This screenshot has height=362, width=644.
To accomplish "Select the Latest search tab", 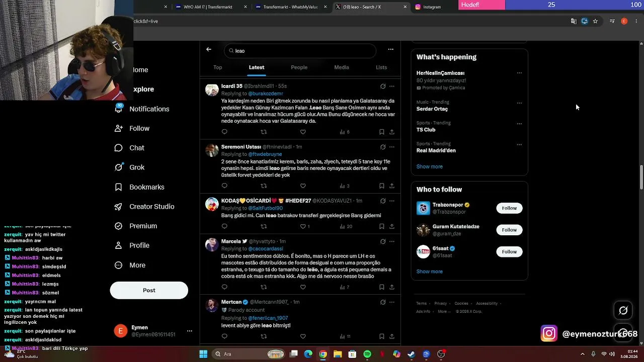I will point(257,67).
